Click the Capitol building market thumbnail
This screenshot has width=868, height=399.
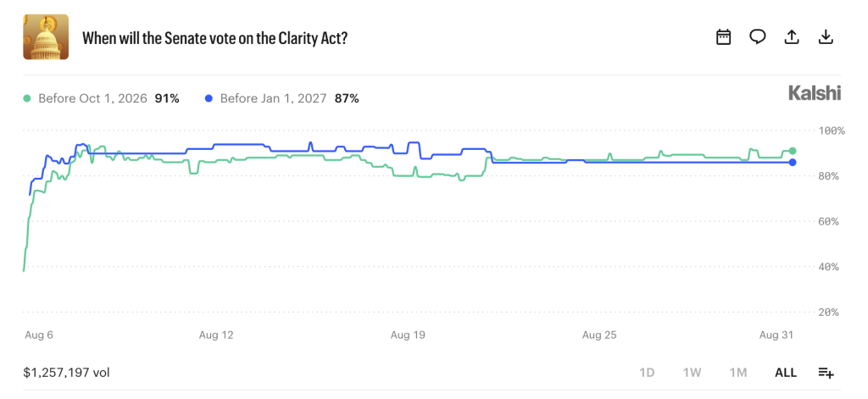point(46,37)
